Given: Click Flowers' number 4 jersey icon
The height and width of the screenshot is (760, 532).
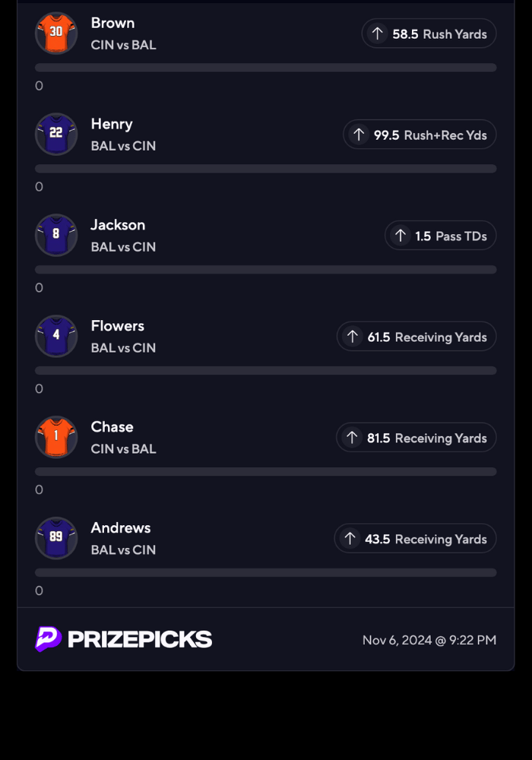Looking at the screenshot, I should (56, 336).
